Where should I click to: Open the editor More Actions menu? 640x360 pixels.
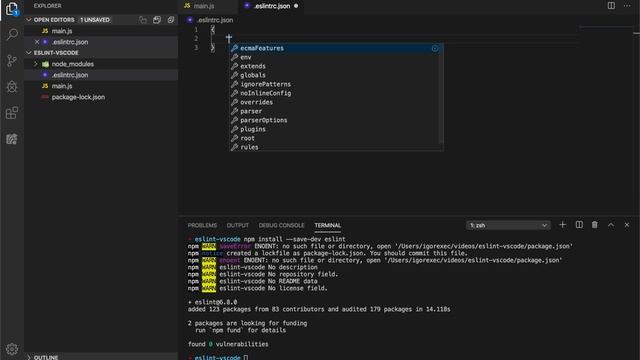pos(627,6)
